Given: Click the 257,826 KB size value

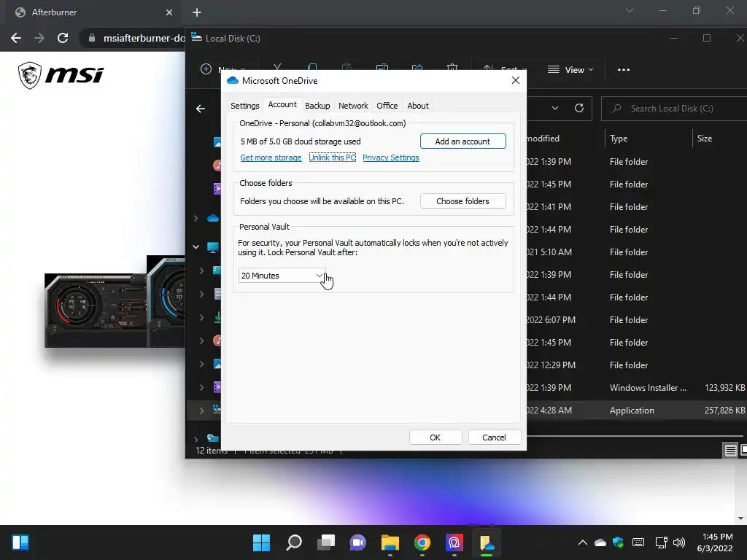Looking at the screenshot, I should pos(724,410).
